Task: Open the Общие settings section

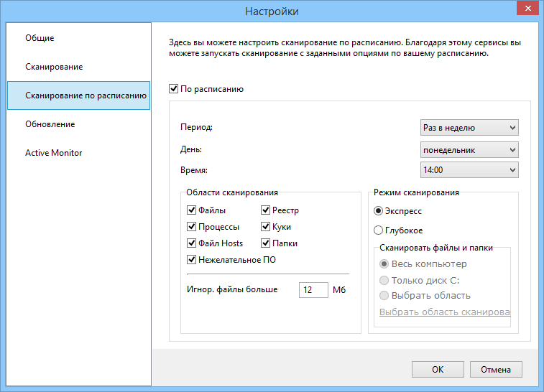Action: click(40, 38)
